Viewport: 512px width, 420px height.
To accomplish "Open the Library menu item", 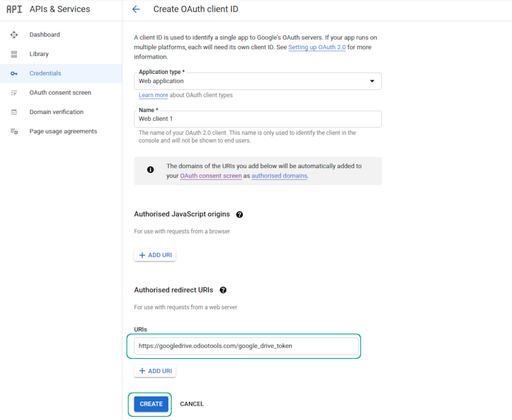I will coord(39,54).
